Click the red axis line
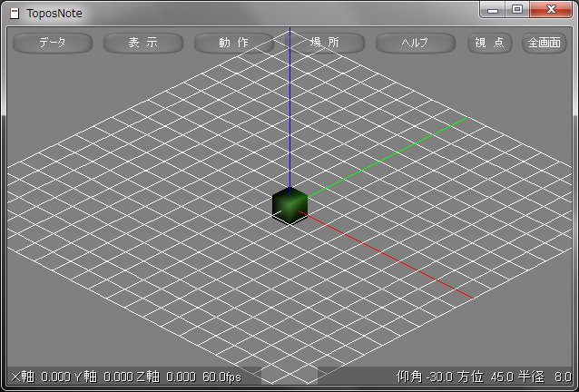This screenshot has width=579, height=392. click(x=386, y=254)
